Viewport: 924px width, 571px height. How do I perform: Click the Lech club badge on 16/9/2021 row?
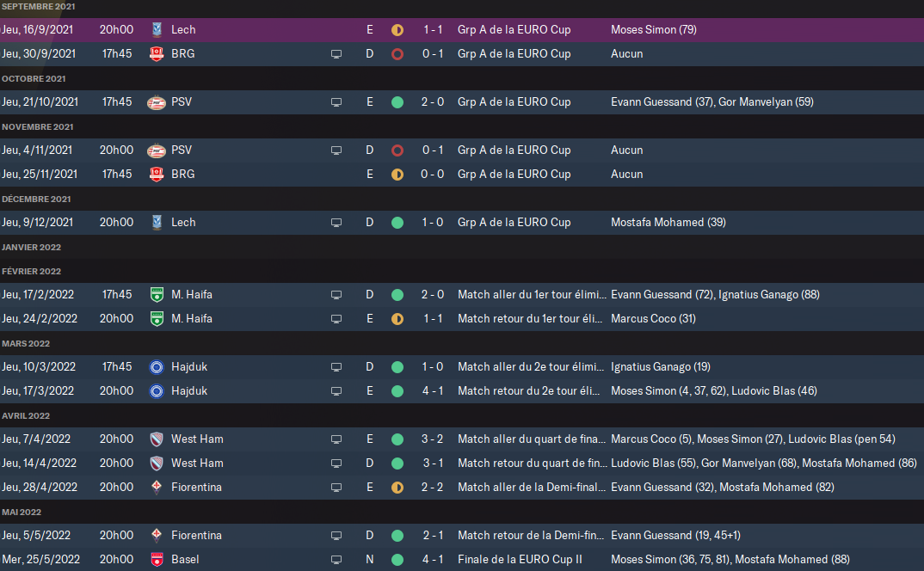coord(156,29)
